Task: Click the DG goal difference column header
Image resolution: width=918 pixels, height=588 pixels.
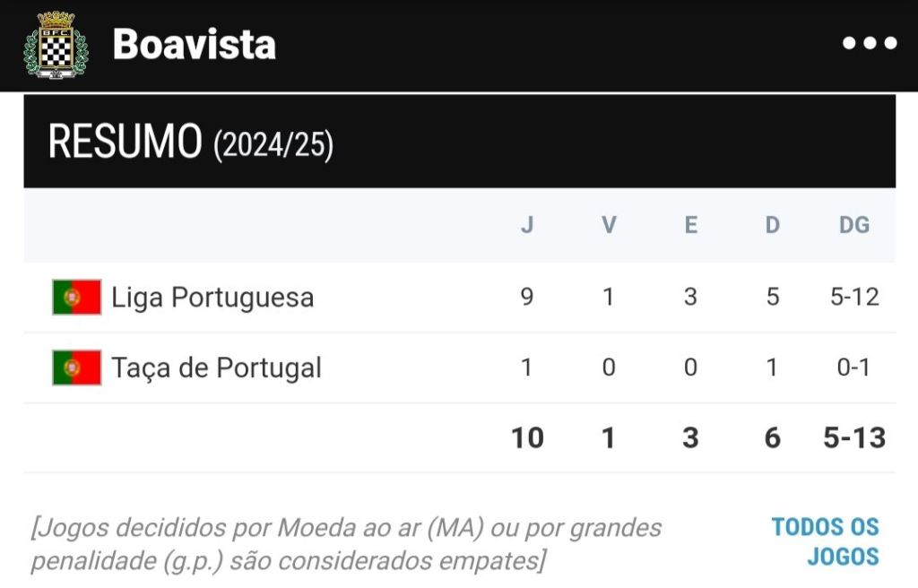Action: (x=853, y=225)
